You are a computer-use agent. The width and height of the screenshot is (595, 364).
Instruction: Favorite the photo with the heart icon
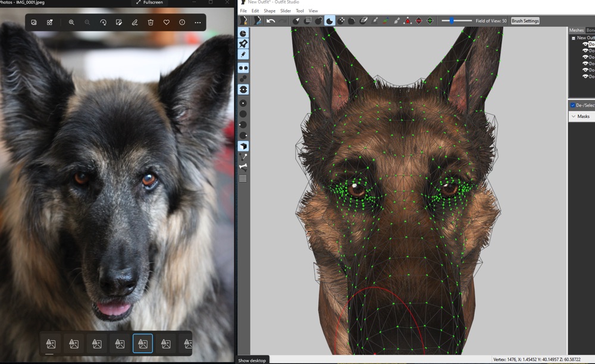click(166, 23)
